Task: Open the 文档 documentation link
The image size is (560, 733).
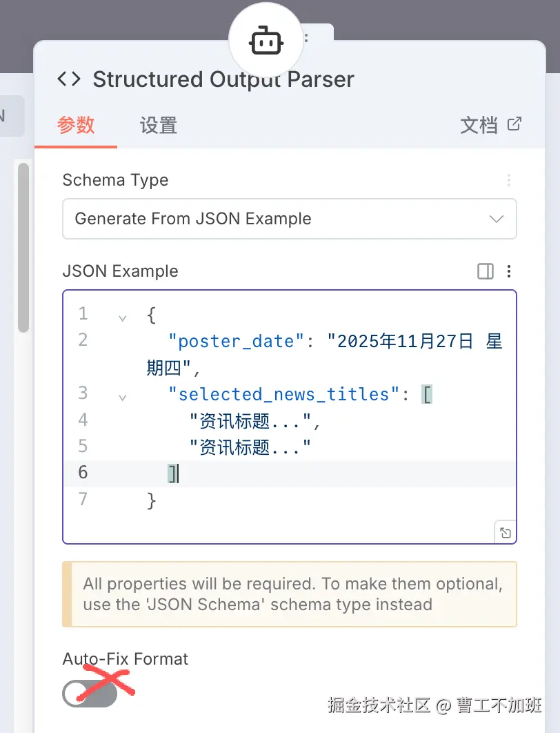Action: (x=479, y=125)
